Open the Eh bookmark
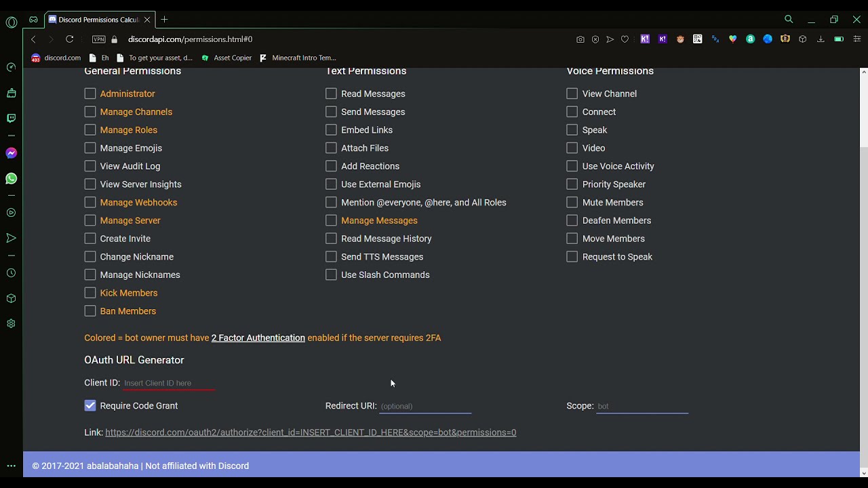This screenshot has width=868, height=488. point(99,58)
